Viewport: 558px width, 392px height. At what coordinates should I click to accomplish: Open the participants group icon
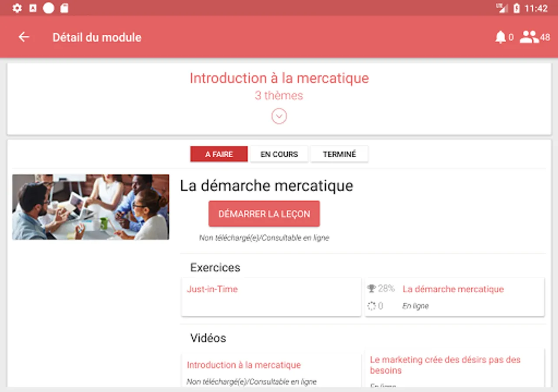[x=529, y=37]
